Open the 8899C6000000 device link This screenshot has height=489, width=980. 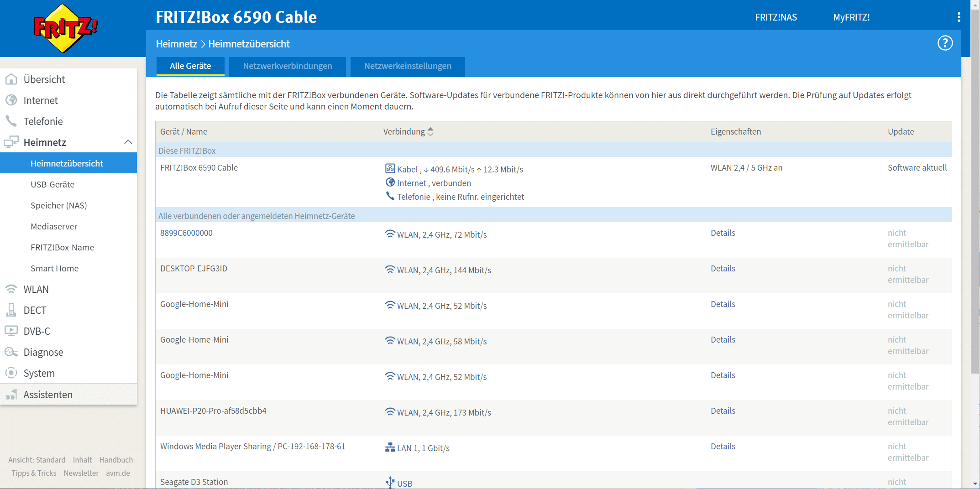coord(186,233)
